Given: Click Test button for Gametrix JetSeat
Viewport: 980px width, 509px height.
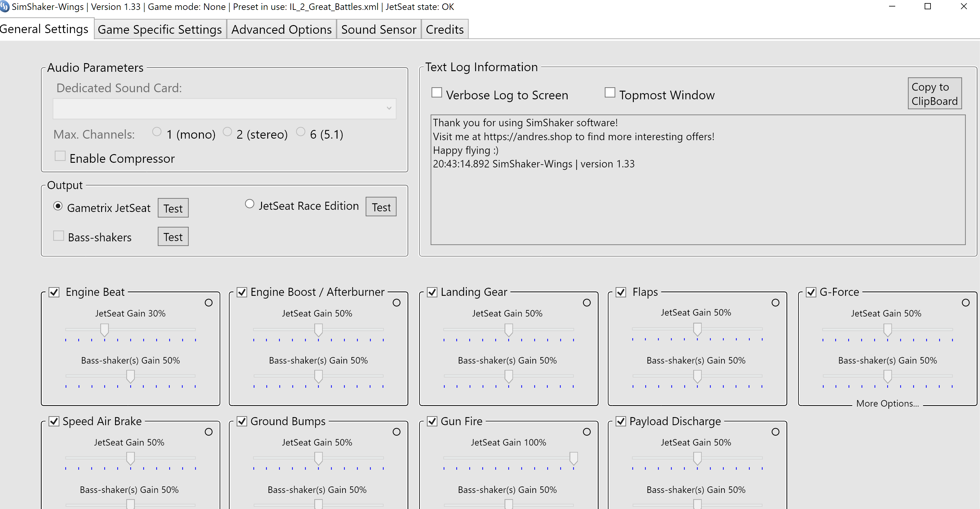Looking at the screenshot, I should [173, 208].
